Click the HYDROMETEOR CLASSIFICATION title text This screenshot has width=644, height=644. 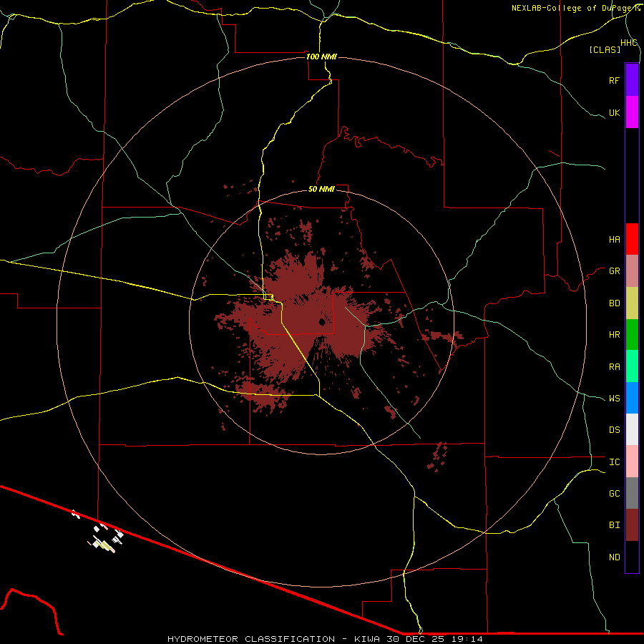[251, 639]
